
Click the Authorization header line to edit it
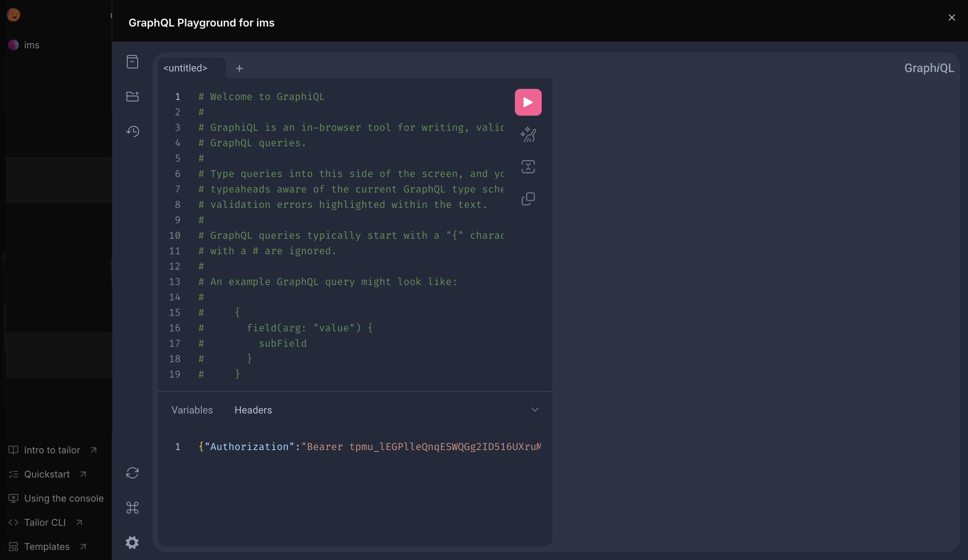point(369,447)
